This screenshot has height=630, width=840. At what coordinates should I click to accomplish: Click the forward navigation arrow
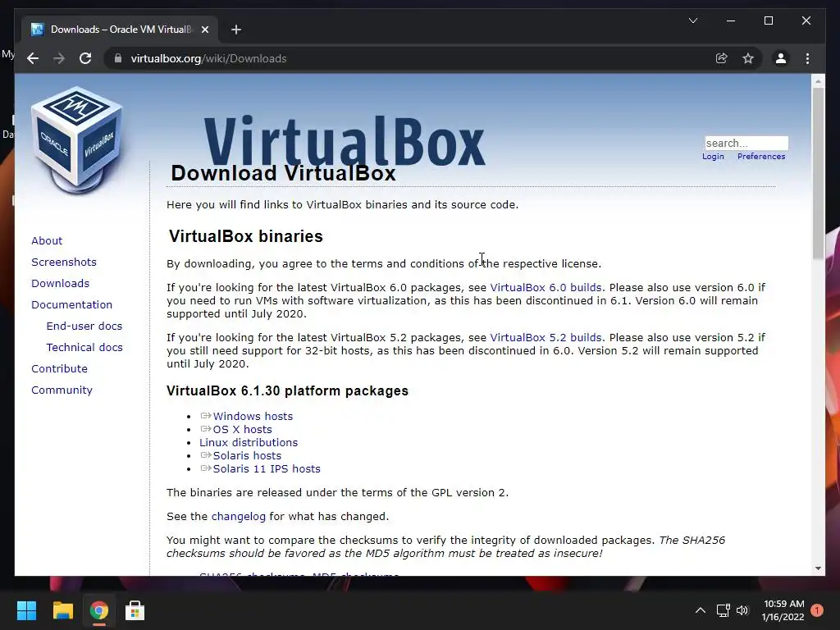pyautogui.click(x=59, y=58)
